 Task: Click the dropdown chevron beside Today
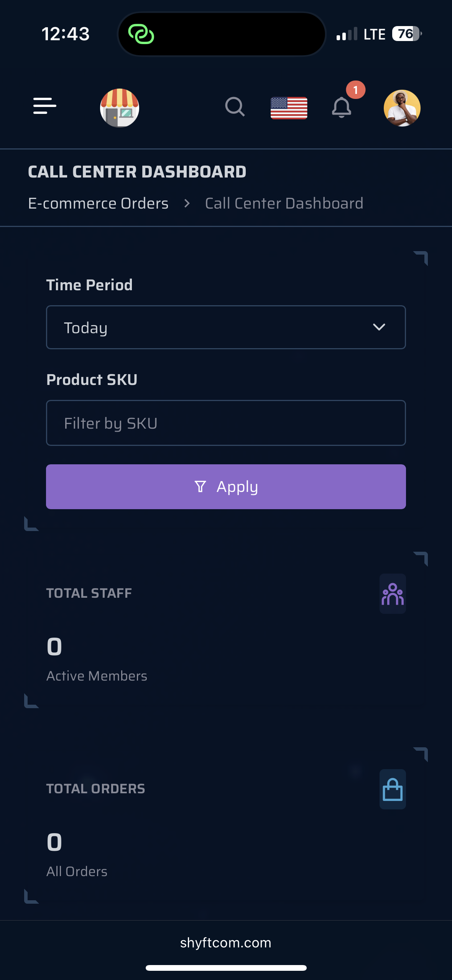coord(379,327)
